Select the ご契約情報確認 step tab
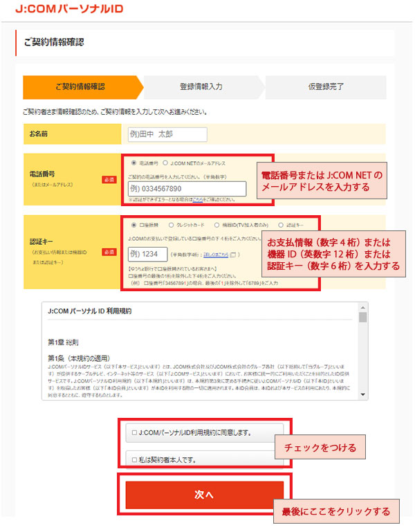Image resolution: width=415 pixels, height=532 pixels. coord(83,87)
